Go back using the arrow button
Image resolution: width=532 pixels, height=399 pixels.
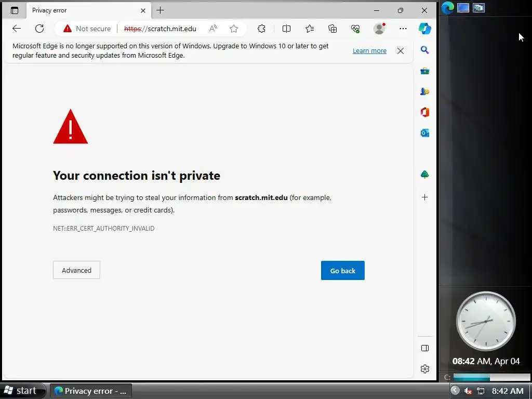(16, 29)
